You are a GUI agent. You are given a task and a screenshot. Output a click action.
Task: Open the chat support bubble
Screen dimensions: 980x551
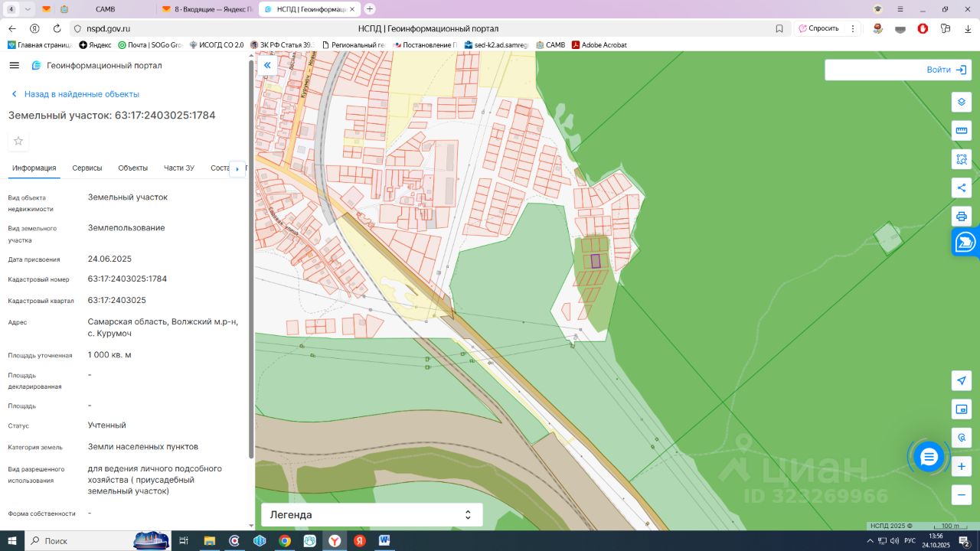[x=929, y=457]
